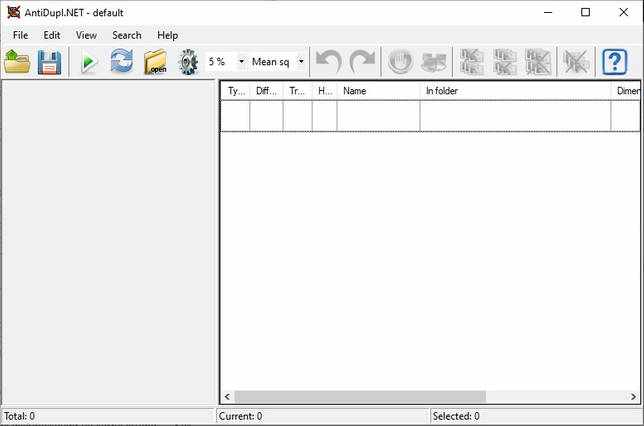The height and width of the screenshot is (426, 644).
Task: Open the Search menu
Action: [126, 35]
